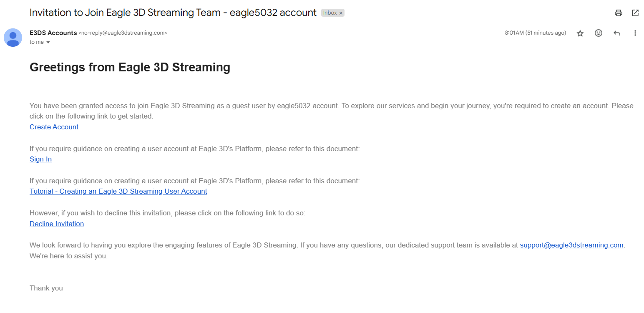The width and height of the screenshot is (644, 313).
Task: Select the no-reply sender email address
Action: pyautogui.click(x=123, y=33)
